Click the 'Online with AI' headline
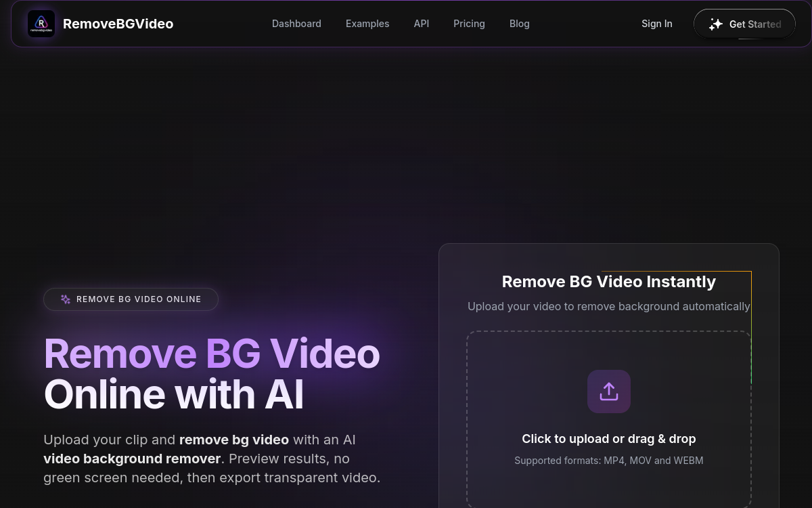This screenshot has width=812, height=508. pyautogui.click(x=174, y=394)
